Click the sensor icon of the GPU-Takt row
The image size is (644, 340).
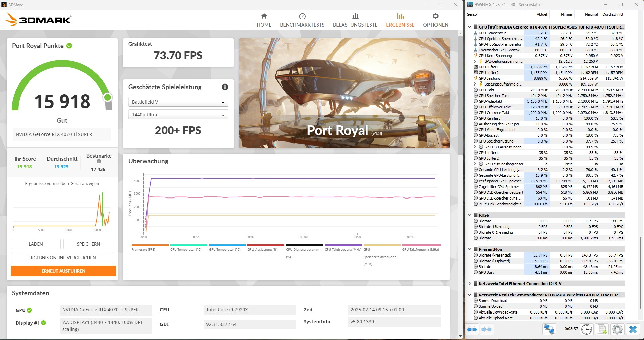pyautogui.click(x=475, y=90)
